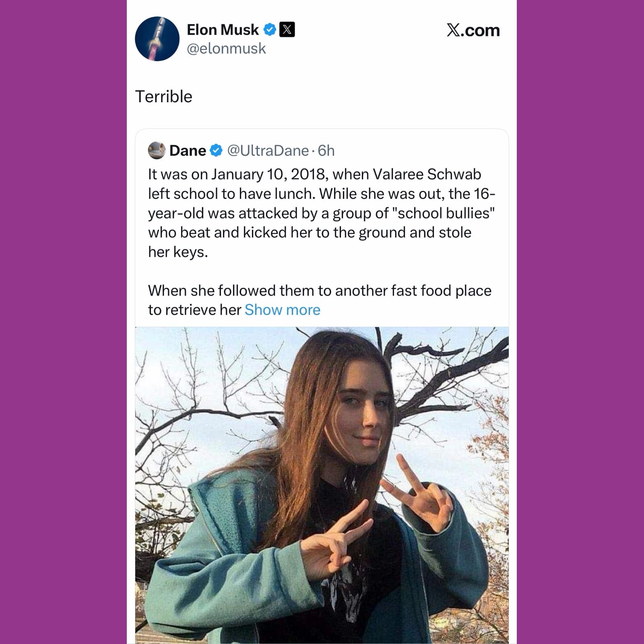This screenshot has width=644, height=644.
Task: Click the blue verified badge beside Elon Musk
Action: [269, 29]
